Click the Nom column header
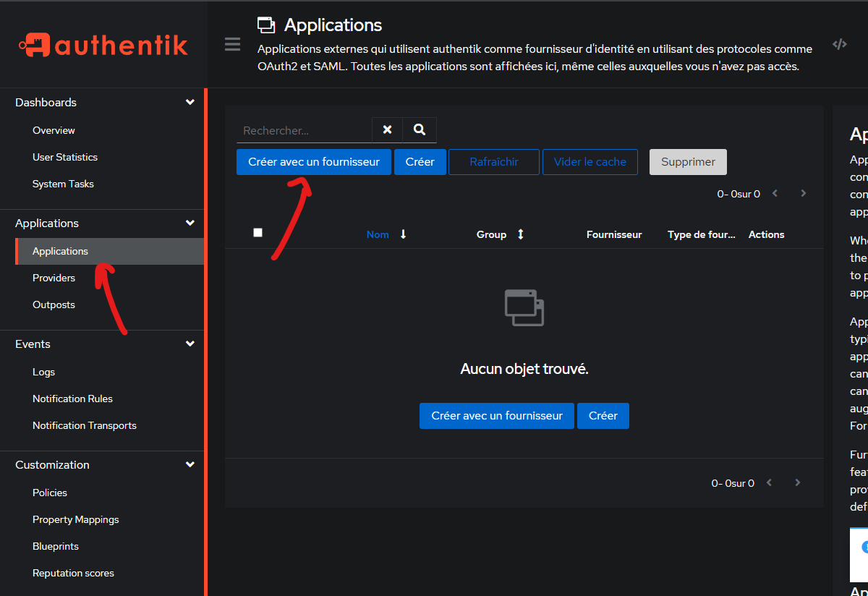Image resolution: width=868 pixels, height=596 pixels. 378,234
